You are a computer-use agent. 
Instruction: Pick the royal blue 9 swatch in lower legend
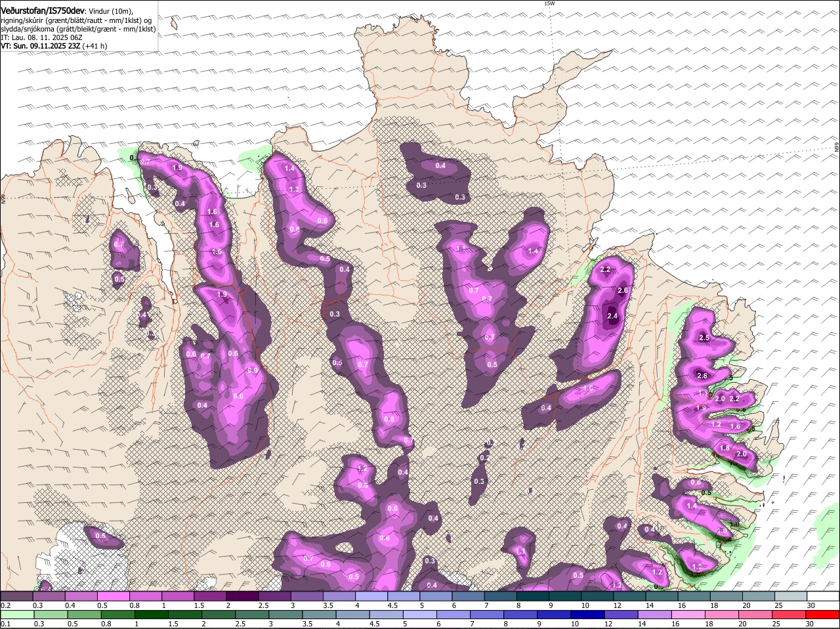(x=555, y=615)
